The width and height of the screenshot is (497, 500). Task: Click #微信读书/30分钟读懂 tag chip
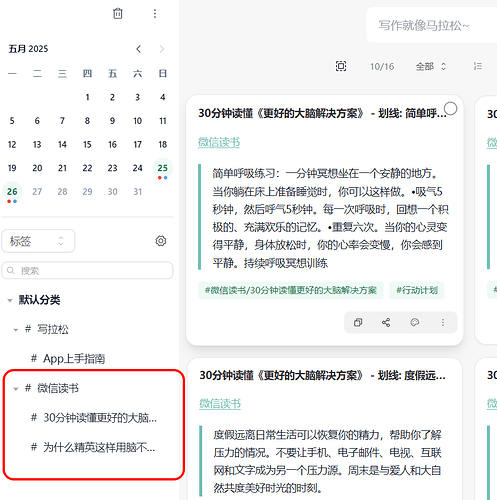(291, 290)
